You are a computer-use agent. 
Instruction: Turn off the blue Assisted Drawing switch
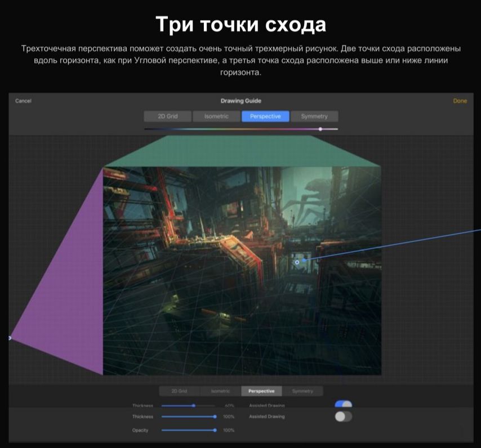click(343, 404)
